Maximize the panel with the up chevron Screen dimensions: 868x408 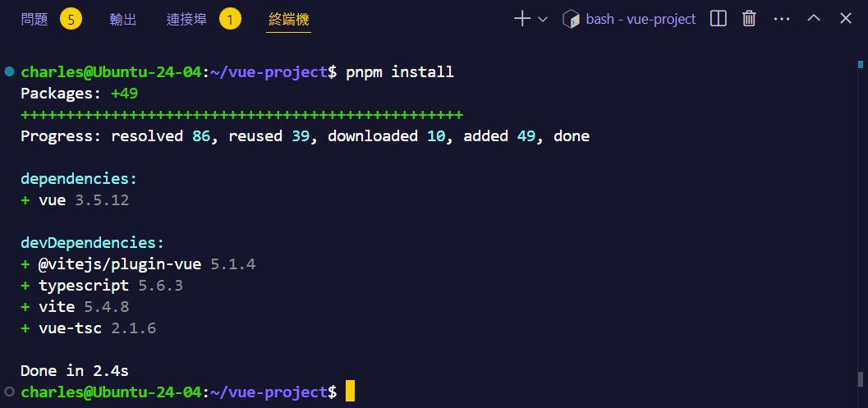[814, 19]
